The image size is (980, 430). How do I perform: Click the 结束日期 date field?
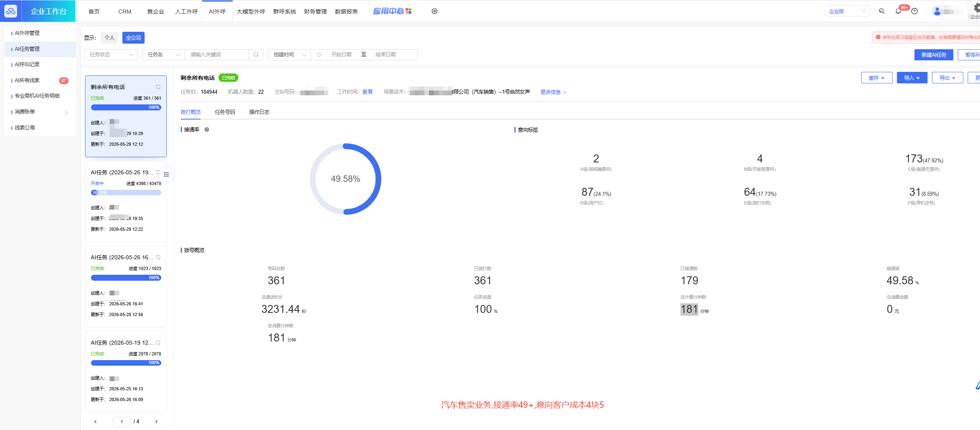click(x=385, y=54)
